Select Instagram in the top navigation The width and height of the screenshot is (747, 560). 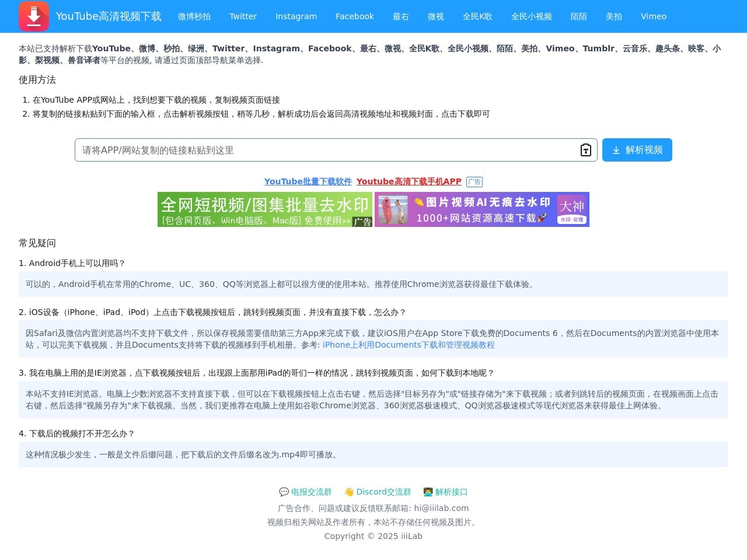coord(296,16)
